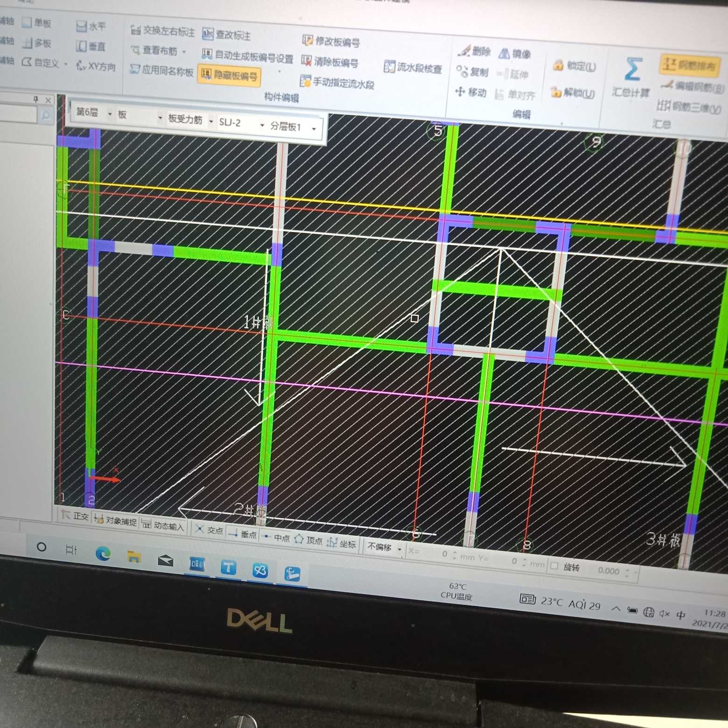
Task: Click 交换左右标注 swap annotation tool
Action: pos(162,31)
